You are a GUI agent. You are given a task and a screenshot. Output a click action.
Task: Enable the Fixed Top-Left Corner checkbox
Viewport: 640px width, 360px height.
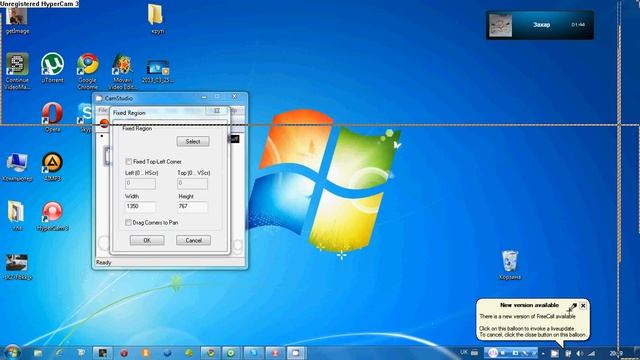129,162
